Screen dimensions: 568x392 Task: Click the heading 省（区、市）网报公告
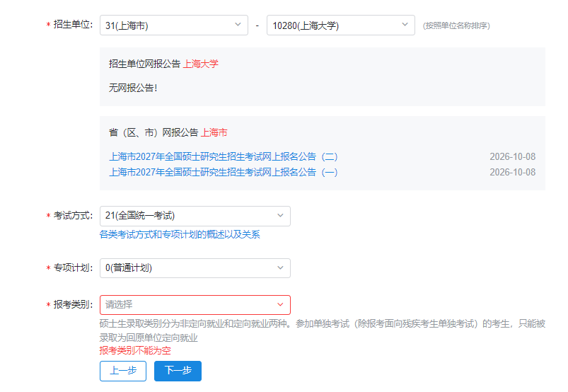(x=153, y=132)
